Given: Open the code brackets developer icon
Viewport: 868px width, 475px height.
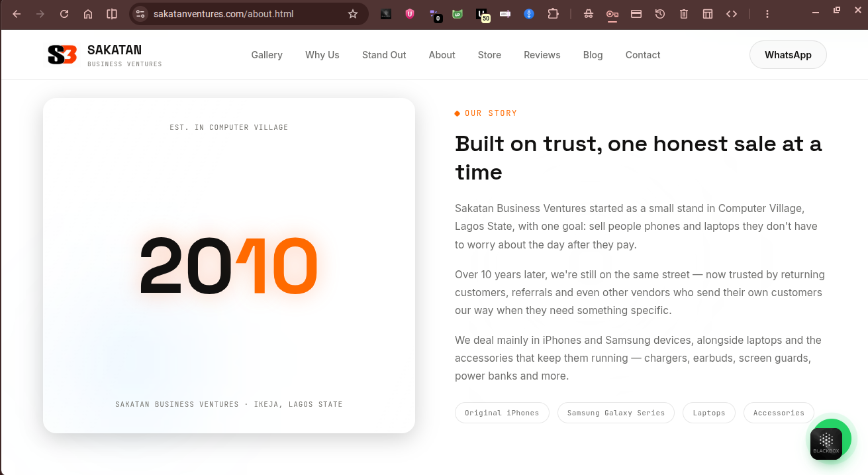Looking at the screenshot, I should pos(732,14).
